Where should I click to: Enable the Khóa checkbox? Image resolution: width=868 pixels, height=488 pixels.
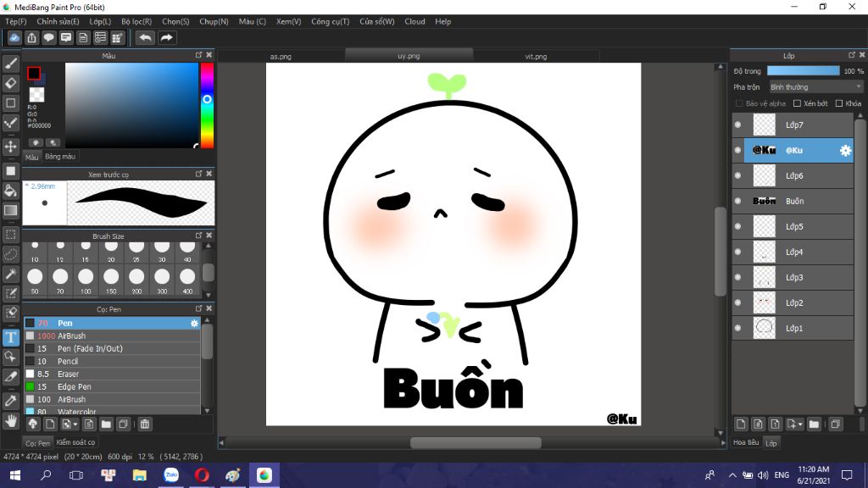click(x=839, y=103)
